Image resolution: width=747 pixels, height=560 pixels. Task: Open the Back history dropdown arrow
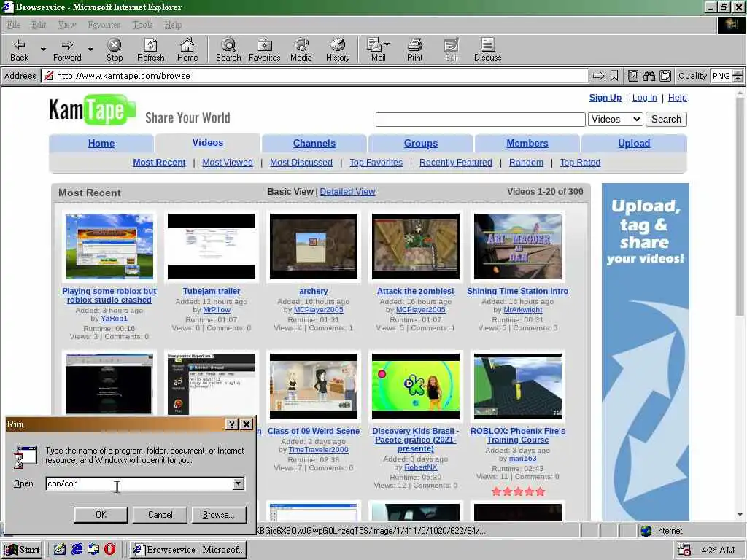pos(43,49)
